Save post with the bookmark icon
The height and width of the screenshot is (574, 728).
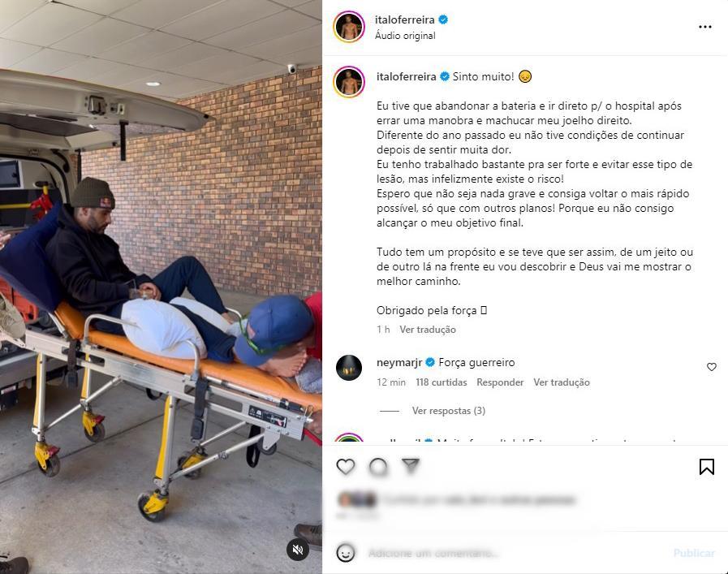pyautogui.click(x=707, y=467)
